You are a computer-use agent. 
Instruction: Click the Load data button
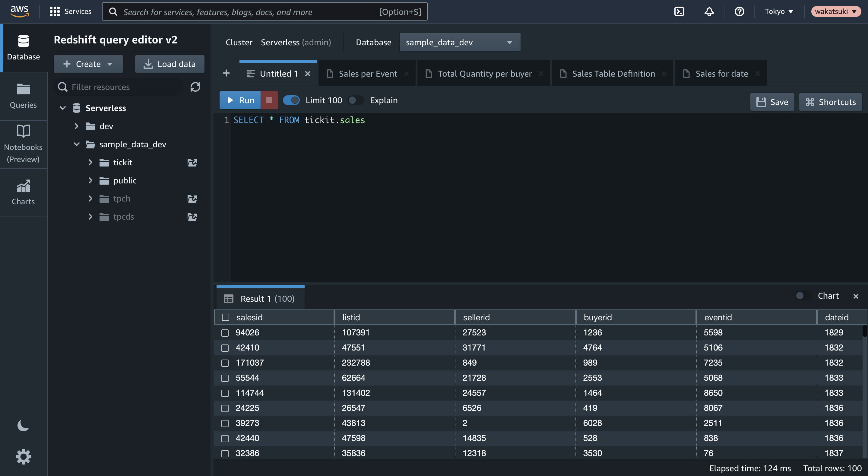(169, 64)
